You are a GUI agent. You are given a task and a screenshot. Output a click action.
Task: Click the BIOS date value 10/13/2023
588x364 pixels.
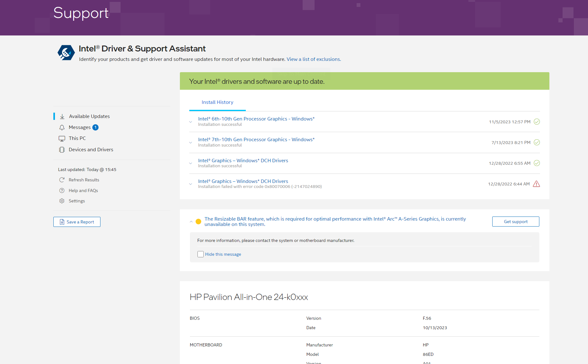pyautogui.click(x=435, y=328)
